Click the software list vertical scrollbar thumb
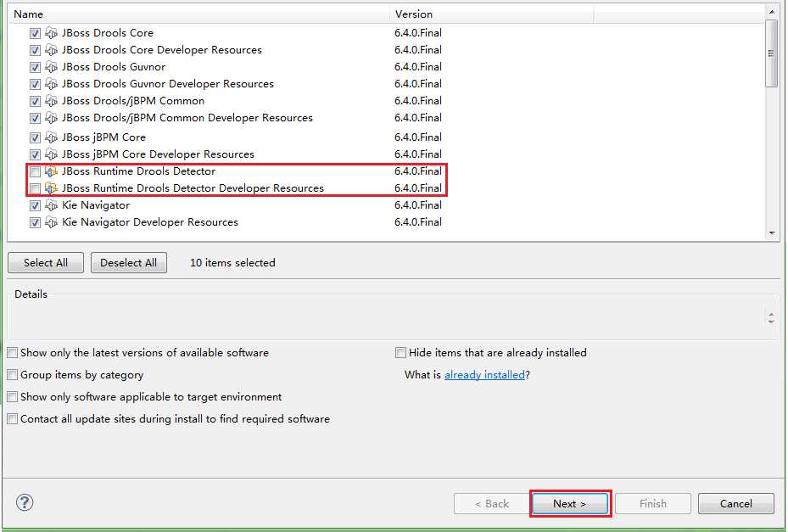The height and width of the screenshot is (532, 788). (771, 53)
